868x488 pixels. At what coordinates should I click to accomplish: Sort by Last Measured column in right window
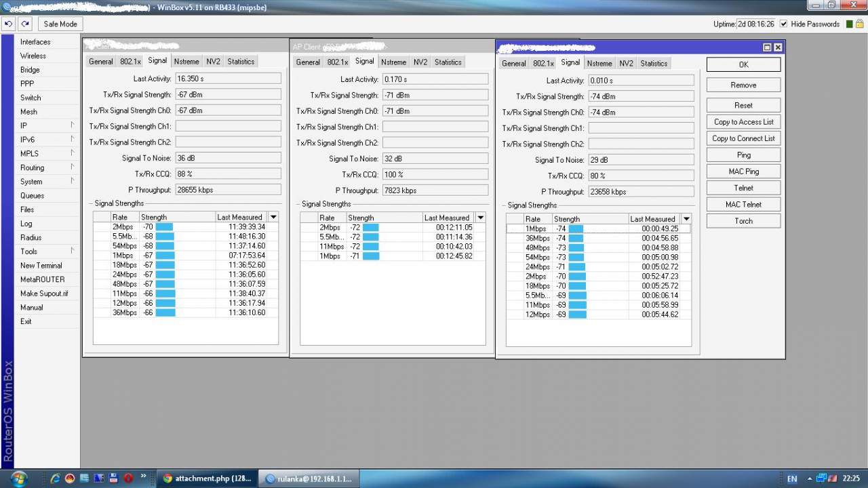tap(654, 219)
